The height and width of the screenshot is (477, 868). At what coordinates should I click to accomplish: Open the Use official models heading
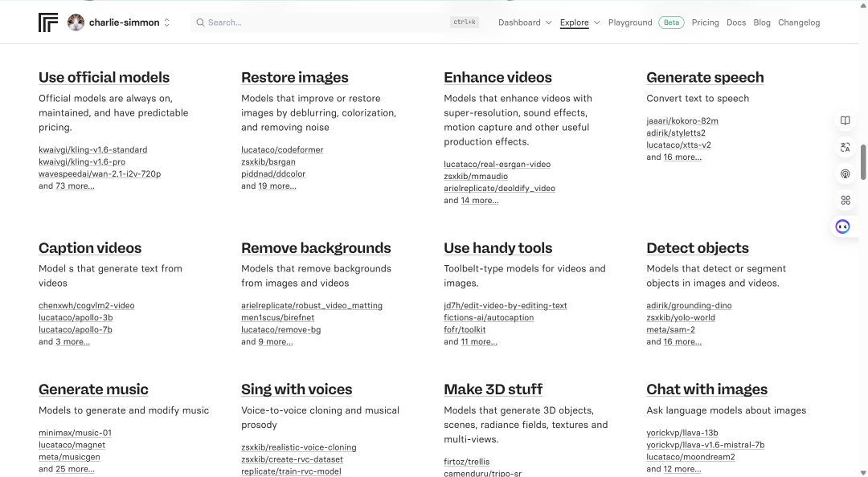point(104,77)
